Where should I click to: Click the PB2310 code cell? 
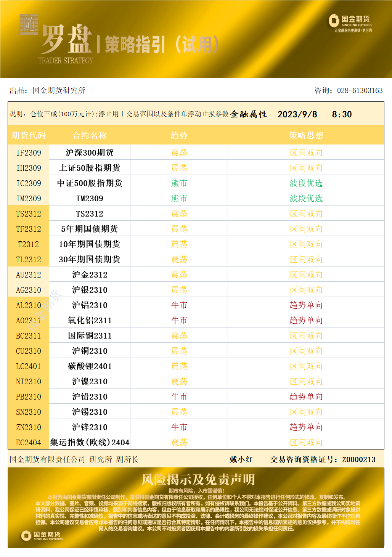pyautogui.click(x=29, y=396)
